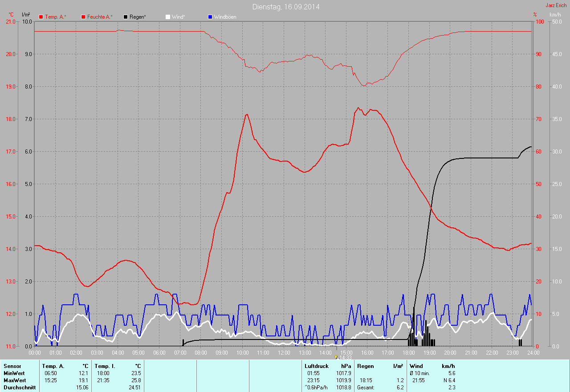Select the 'MaxWert' row label
Image resolution: width=570 pixels, height=392 pixels.
tap(15, 380)
